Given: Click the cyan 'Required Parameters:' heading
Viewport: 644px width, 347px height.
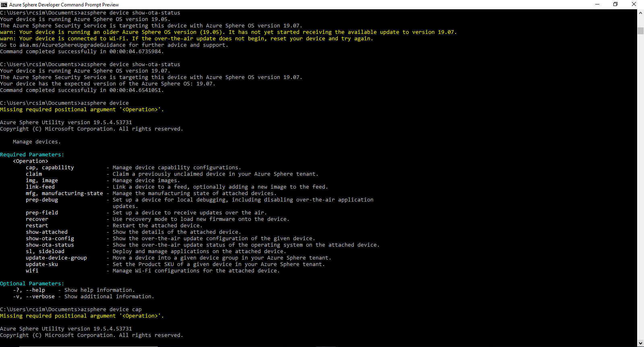Looking at the screenshot, I should tap(32, 155).
